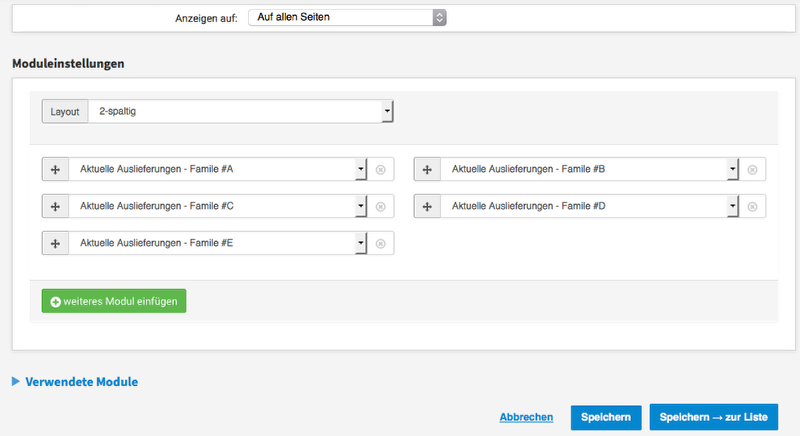Click the Moduleinstellungen heading
The image size is (800, 436).
68,64
